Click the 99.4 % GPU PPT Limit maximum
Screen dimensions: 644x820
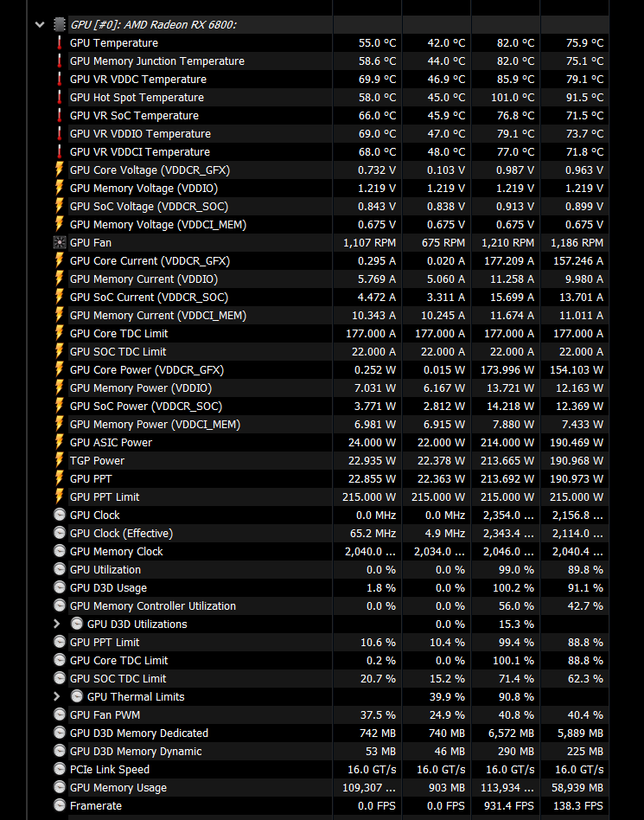pos(516,642)
